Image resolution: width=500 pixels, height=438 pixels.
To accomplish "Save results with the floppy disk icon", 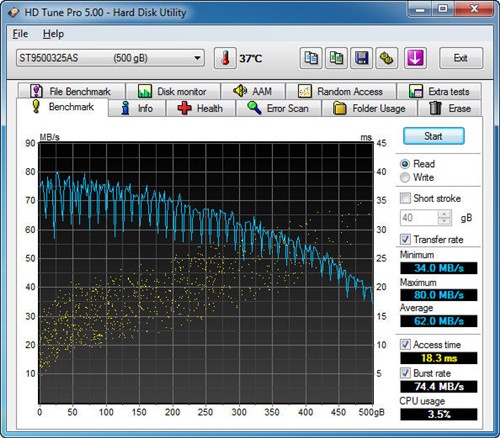I will [x=361, y=58].
